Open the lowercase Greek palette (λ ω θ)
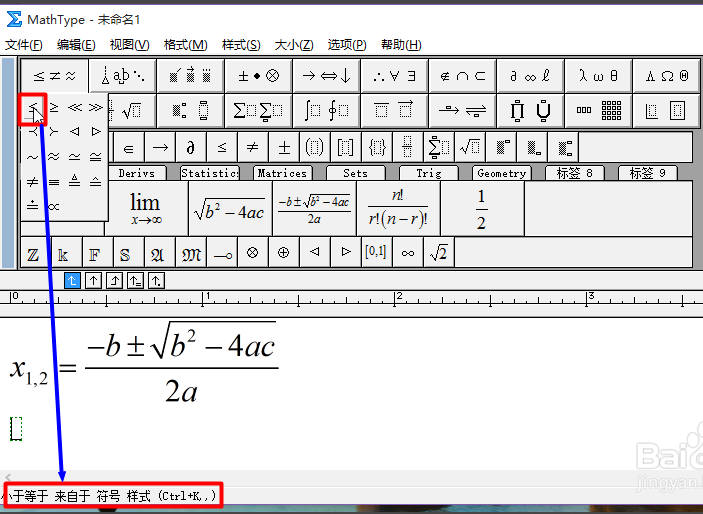The width and height of the screenshot is (703, 514). coord(598,75)
